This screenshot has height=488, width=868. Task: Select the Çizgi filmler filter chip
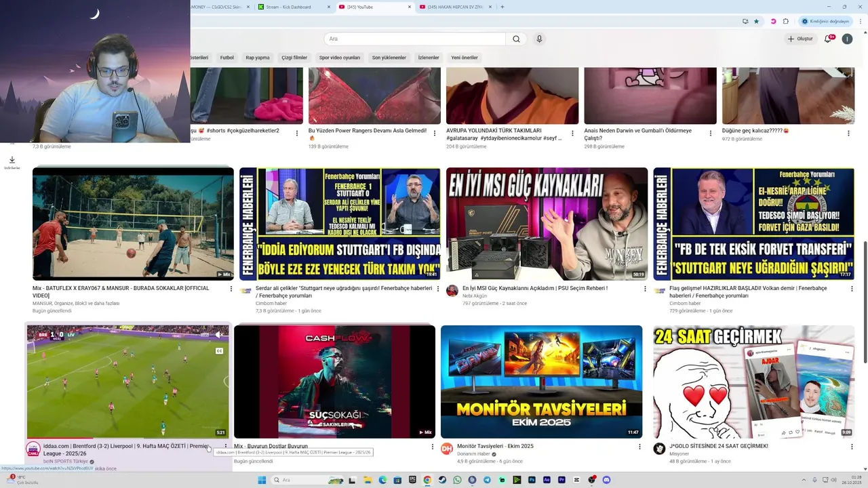click(x=294, y=58)
